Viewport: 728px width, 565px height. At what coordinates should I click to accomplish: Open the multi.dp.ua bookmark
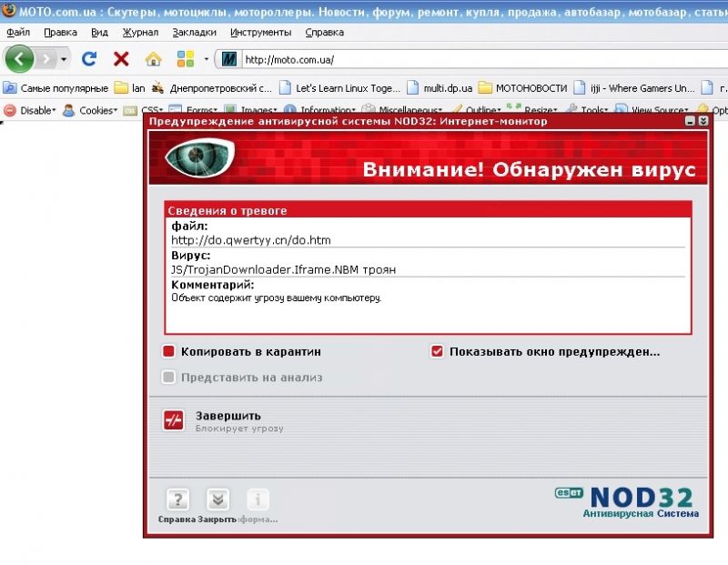pos(440,87)
